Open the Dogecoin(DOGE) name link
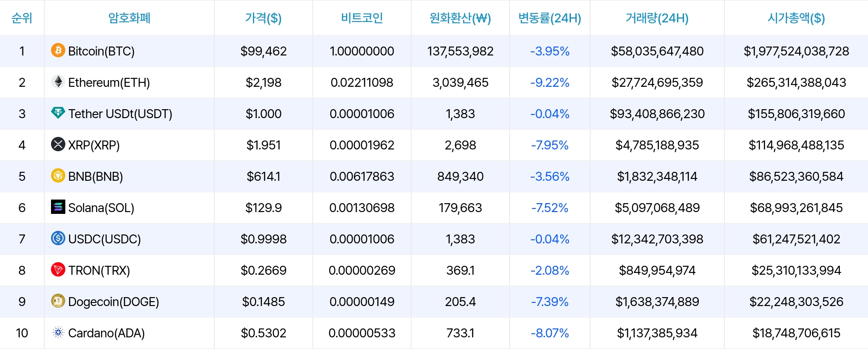 pos(114,302)
